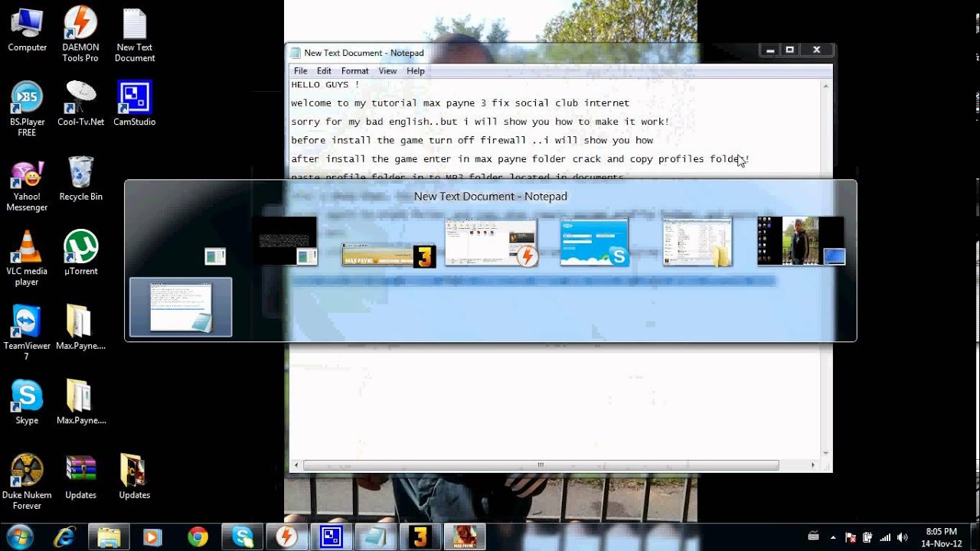
Task: Open Yahoo! Messenger desktop shortcut
Action: 27,184
